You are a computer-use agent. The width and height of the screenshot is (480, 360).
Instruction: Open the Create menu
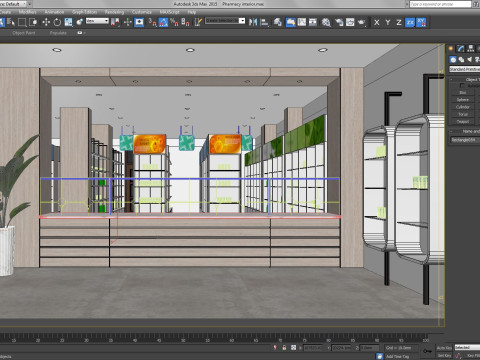tap(4, 12)
